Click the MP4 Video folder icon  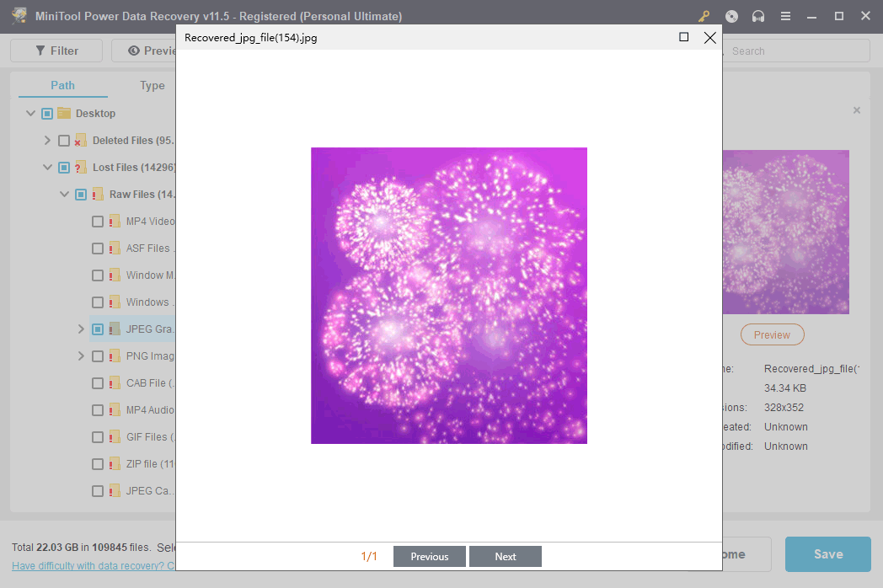[x=115, y=222]
